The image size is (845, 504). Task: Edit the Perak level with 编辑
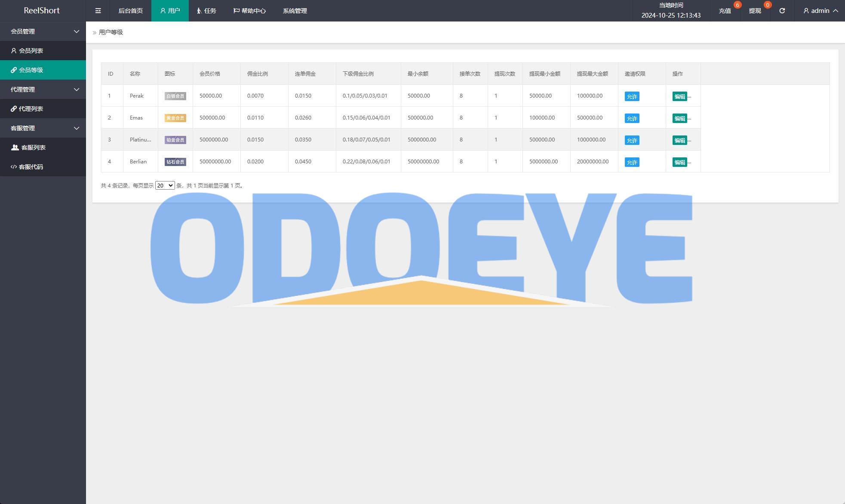click(x=679, y=96)
